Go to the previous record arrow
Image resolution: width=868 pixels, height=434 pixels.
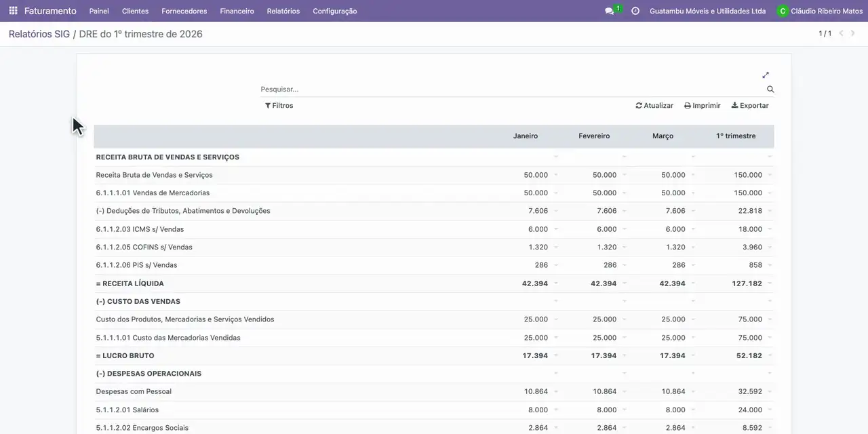point(842,33)
